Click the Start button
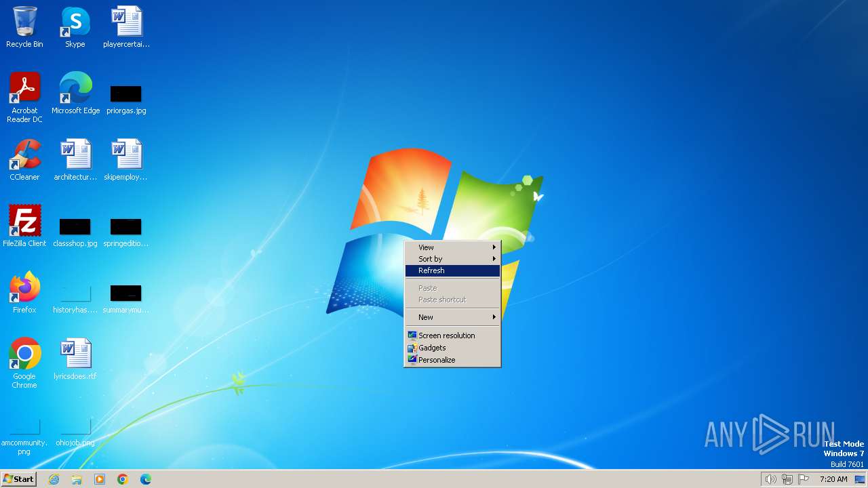 tap(18, 479)
